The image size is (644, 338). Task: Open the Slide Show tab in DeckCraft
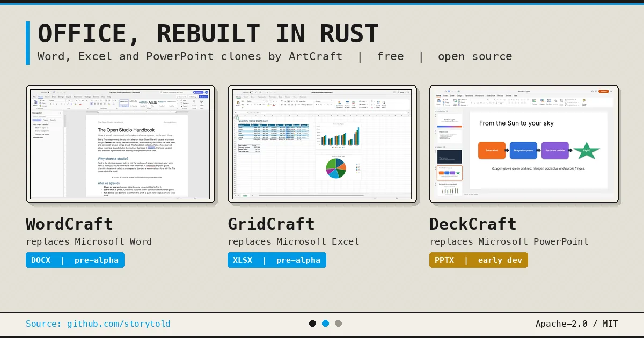click(x=491, y=95)
